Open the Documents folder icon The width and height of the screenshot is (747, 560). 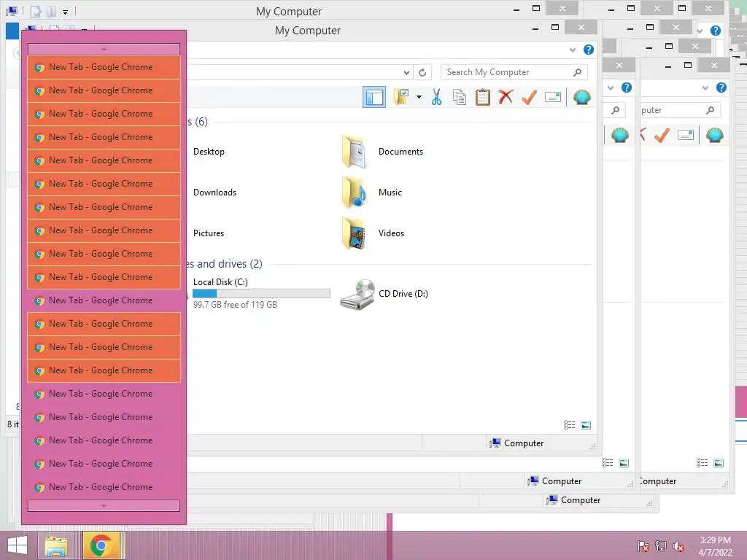click(x=354, y=152)
